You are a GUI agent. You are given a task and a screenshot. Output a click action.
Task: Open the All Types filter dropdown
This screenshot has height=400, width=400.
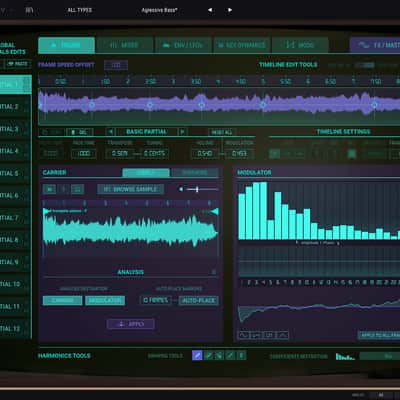click(80, 10)
